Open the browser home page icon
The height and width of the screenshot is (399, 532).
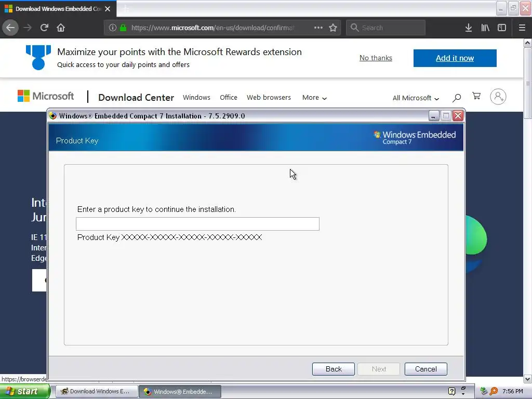coord(61,28)
